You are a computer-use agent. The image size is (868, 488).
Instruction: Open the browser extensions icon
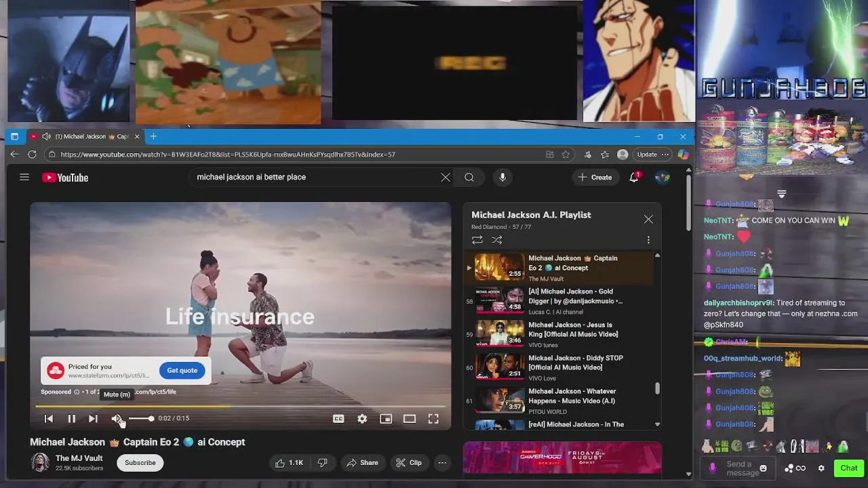(587, 155)
